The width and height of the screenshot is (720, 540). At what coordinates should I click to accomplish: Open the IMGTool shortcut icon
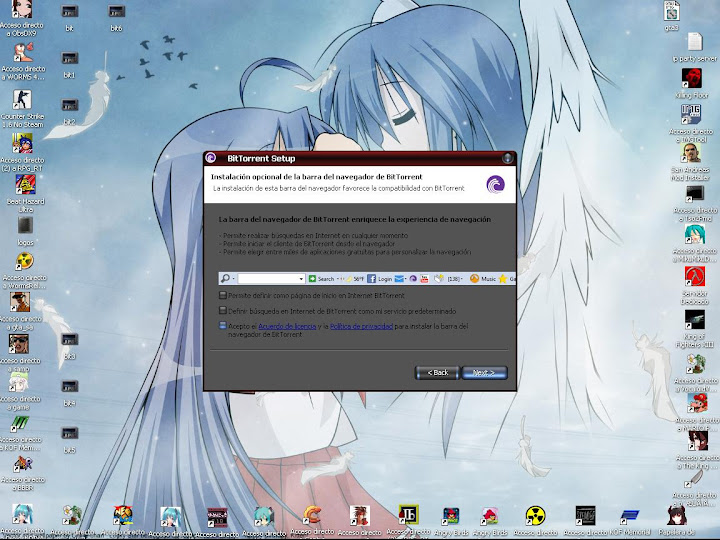[x=691, y=114]
